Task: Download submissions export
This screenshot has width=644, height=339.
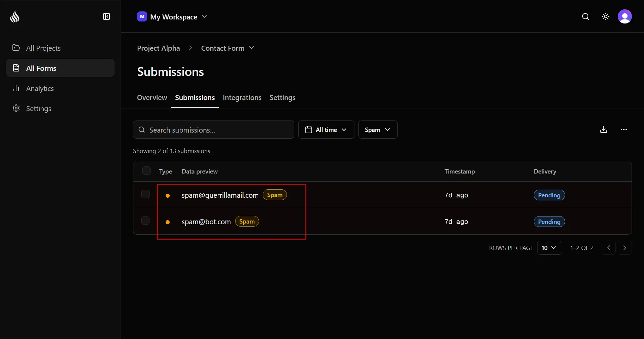Action: (604, 130)
